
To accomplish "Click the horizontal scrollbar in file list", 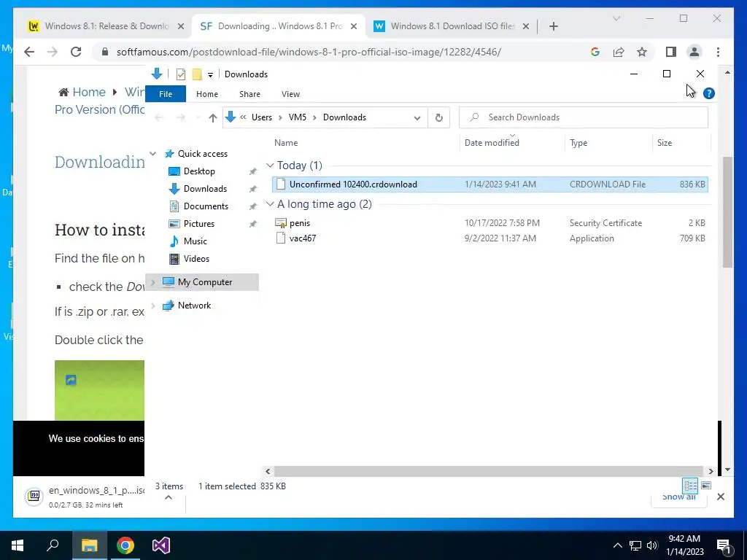I will (488, 471).
